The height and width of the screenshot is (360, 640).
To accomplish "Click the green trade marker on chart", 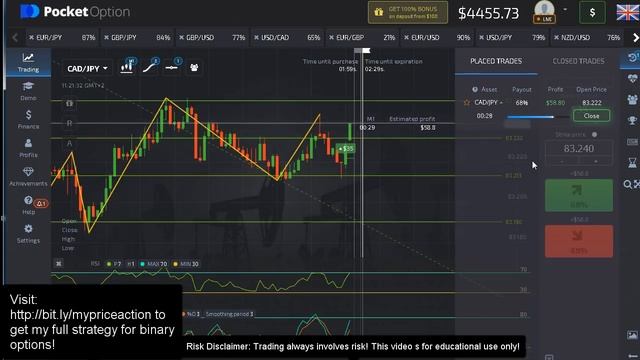I will click(345, 149).
